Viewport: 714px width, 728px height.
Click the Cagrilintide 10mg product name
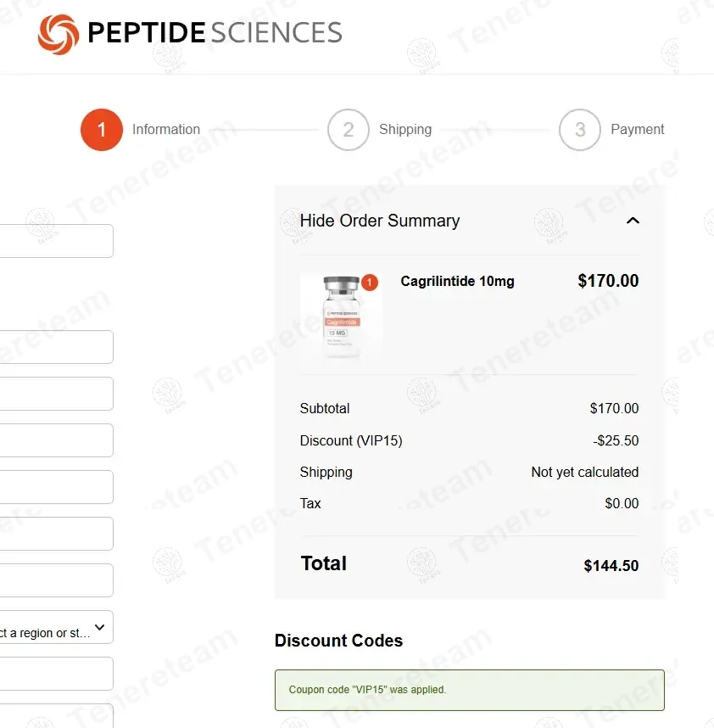point(458,282)
